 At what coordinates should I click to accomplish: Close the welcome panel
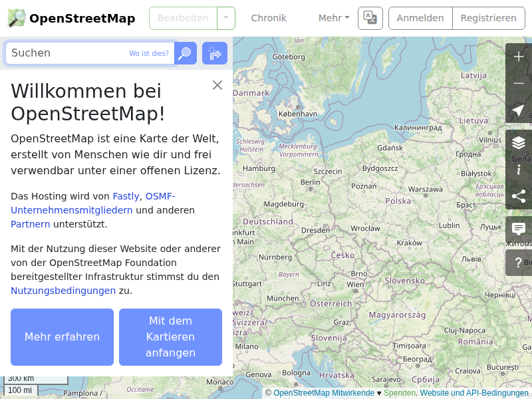tap(217, 85)
